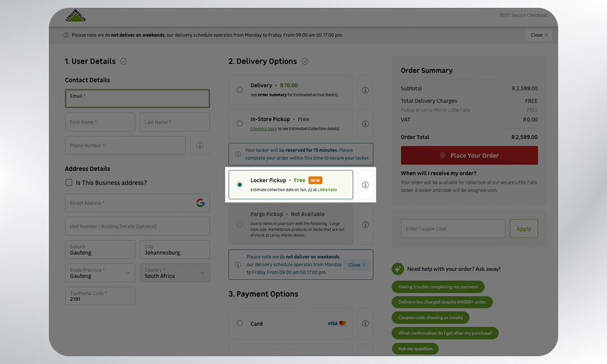This screenshot has height=364, width=607.
Task: Select the Card payment radio button
Action: tap(240, 324)
